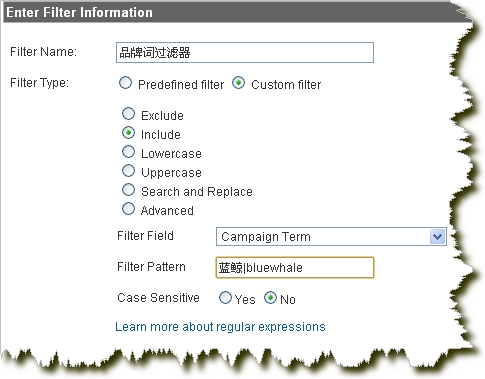
Task: Select the Predefined filter radio button
Action: (x=125, y=83)
